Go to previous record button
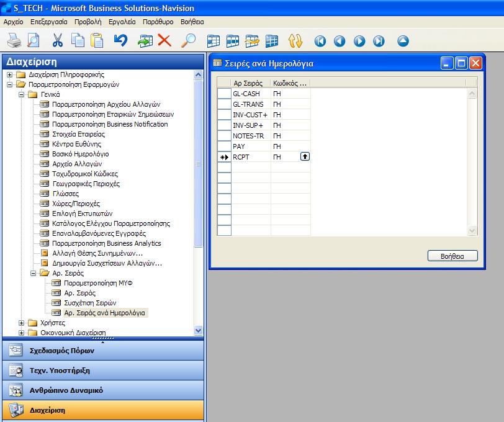504x422 pixels. click(x=340, y=41)
